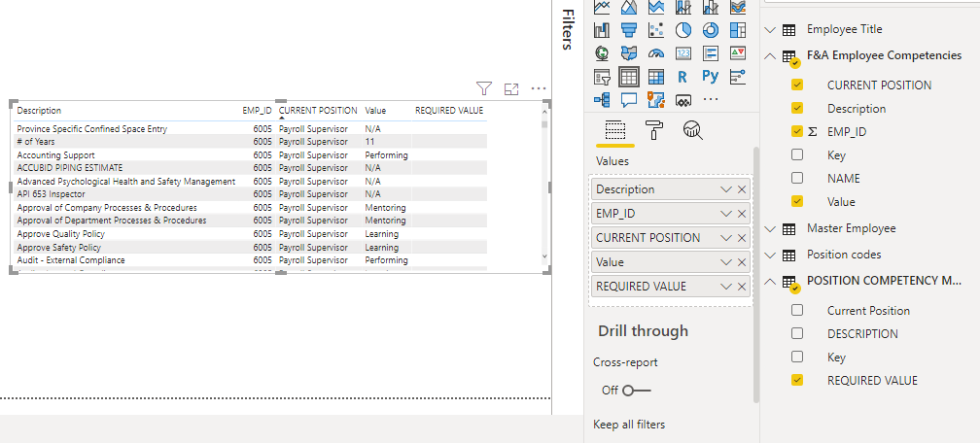Click the table's scroll up arrow
This screenshot has width=980, height=443.
point(544,112)
